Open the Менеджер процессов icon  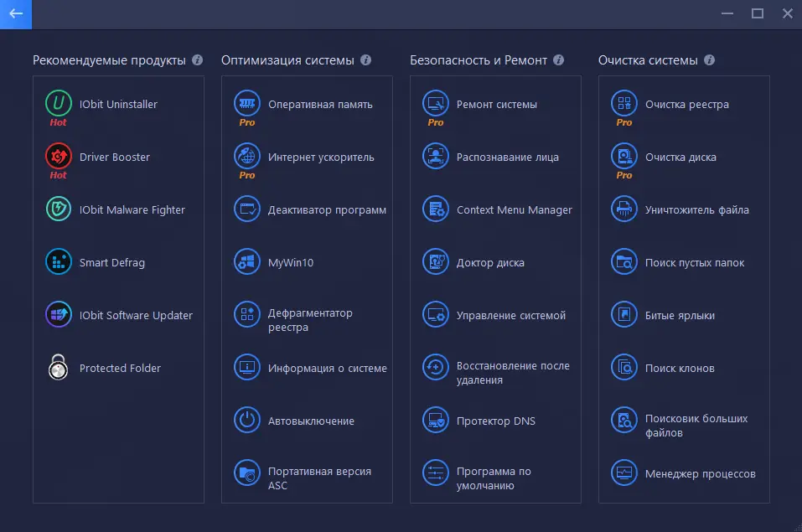click(x=624, y=473)
